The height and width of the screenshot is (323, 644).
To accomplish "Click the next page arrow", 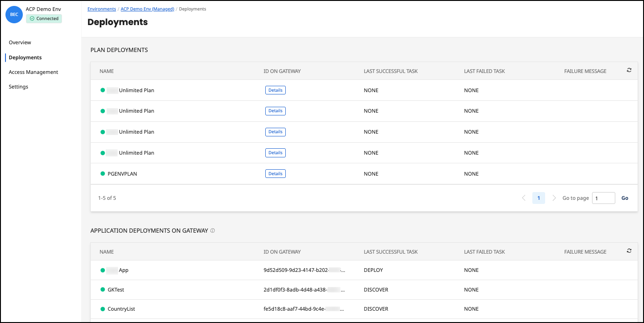I will click(554, 198).
